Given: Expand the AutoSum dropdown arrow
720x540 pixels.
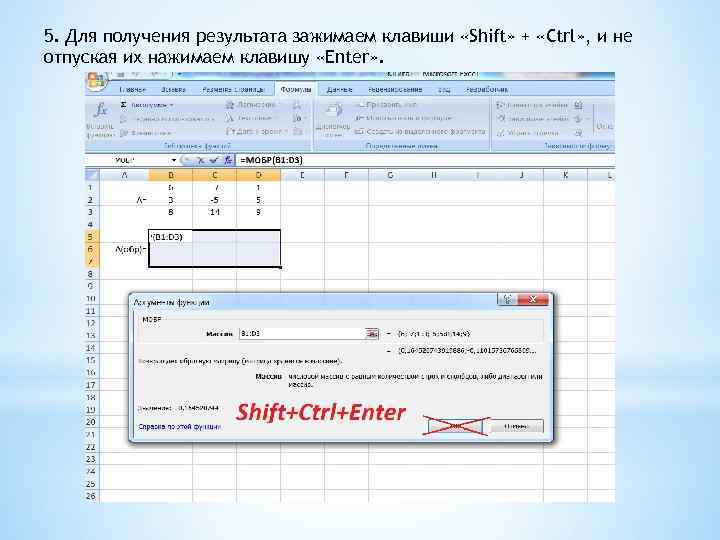Looking at the screenshot, I should point(172,106).
